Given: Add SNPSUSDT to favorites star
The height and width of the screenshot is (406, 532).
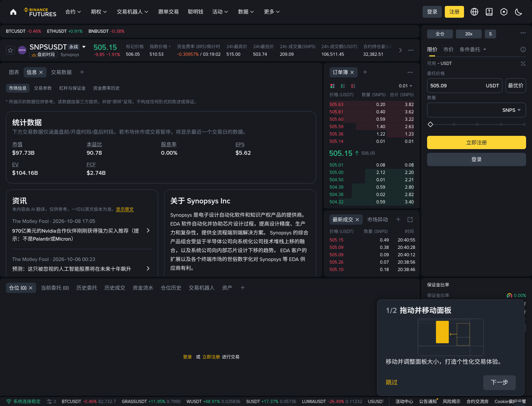Looking at the screenshot, I should coord(10,50).
